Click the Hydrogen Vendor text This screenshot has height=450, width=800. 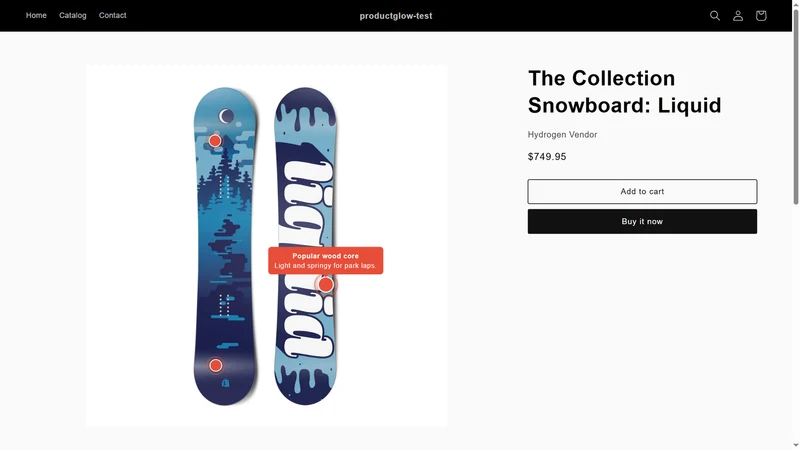[x=562, y=135]
